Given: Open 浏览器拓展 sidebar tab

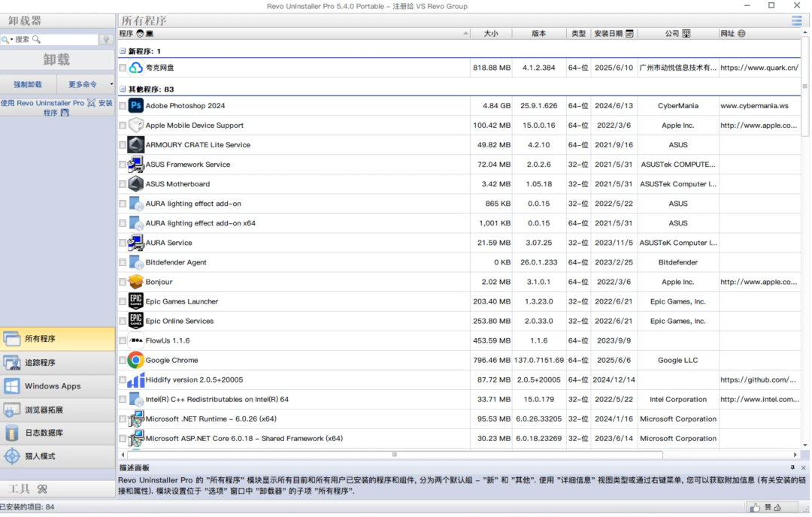Looking at the screenshot, I should click(57, 410).
